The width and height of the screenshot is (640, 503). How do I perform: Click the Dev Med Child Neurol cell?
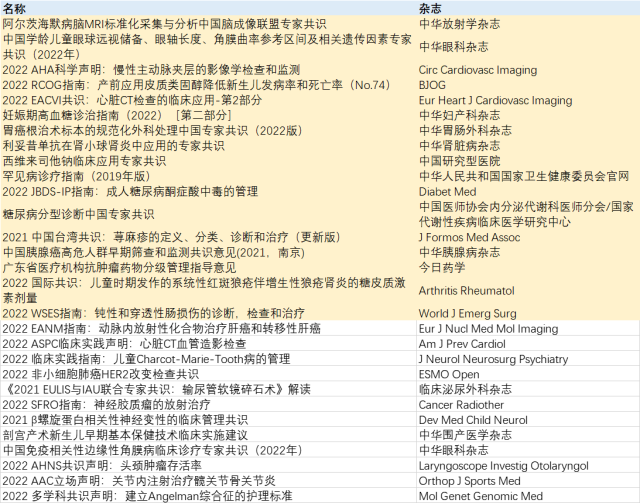528,420
